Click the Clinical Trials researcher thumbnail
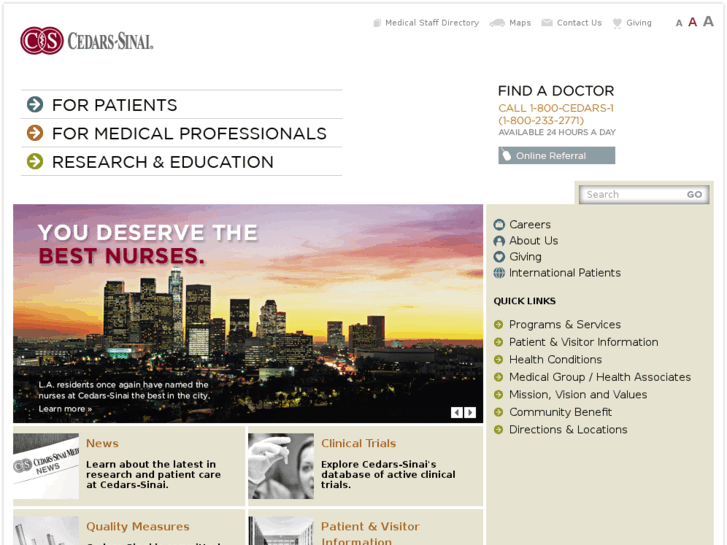This screenshot has width=727, height=545. [281, 466]
